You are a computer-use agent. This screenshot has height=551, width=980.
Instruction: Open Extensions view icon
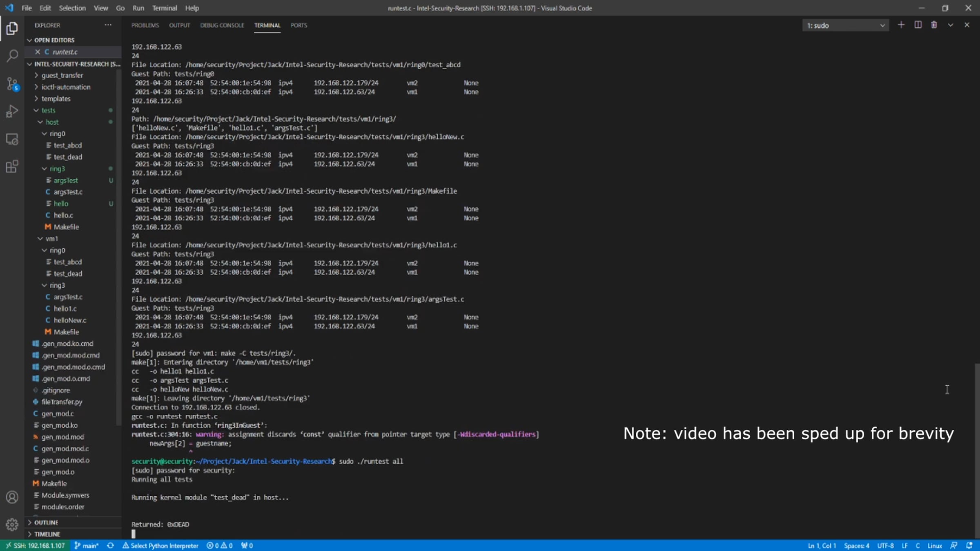coord(12,167)
